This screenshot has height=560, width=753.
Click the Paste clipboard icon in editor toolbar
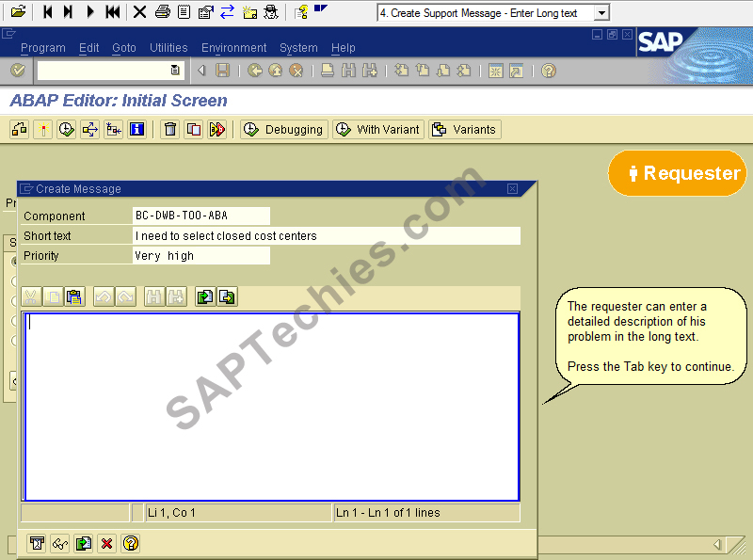coord(74,296)
